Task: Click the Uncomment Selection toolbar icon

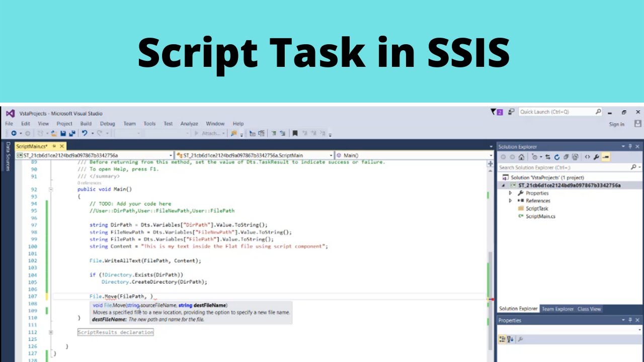Action: [x=283, y=133]
